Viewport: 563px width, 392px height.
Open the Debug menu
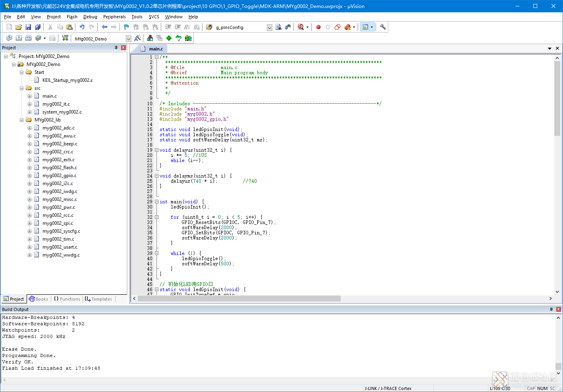coord(90,17)
